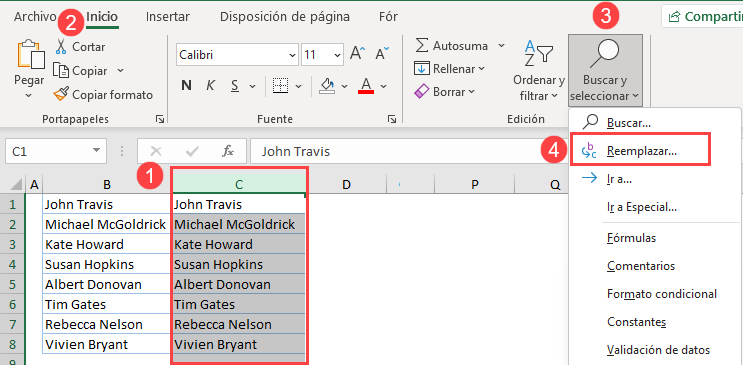The image size is (743, 365).
Task: Click the confirm checkmark formula button
Action: tap(192, 151)
